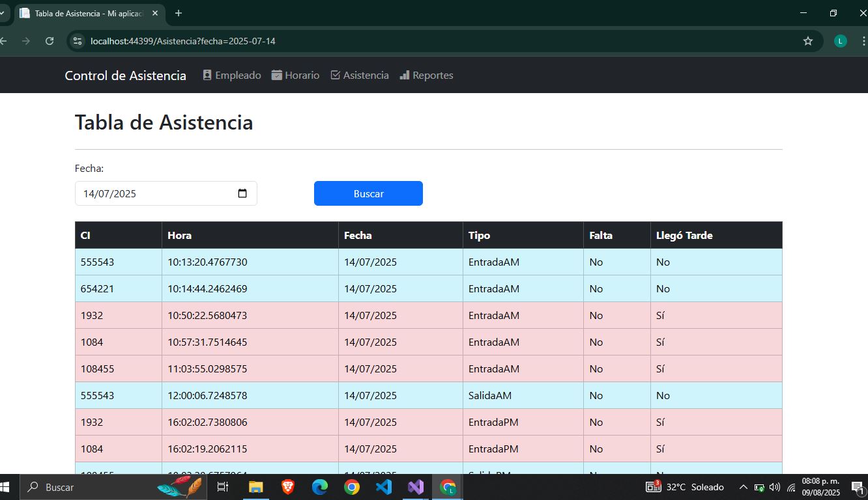Click the Buscar button
868x500 pixels.
pos(368,193)
